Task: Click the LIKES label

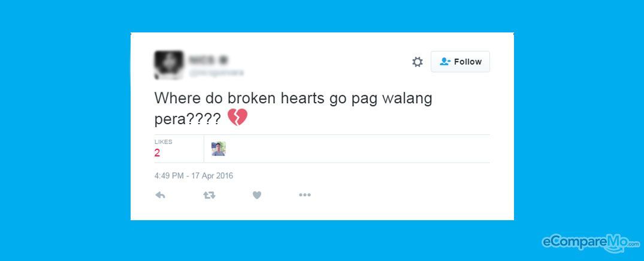Action: click(163, 142)
